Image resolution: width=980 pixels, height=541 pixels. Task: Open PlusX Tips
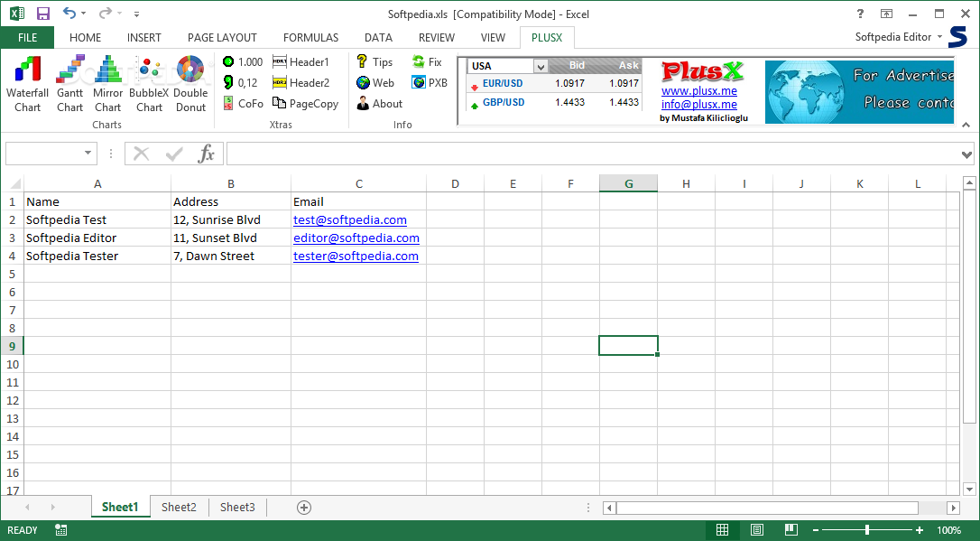[x=374, y=62]
